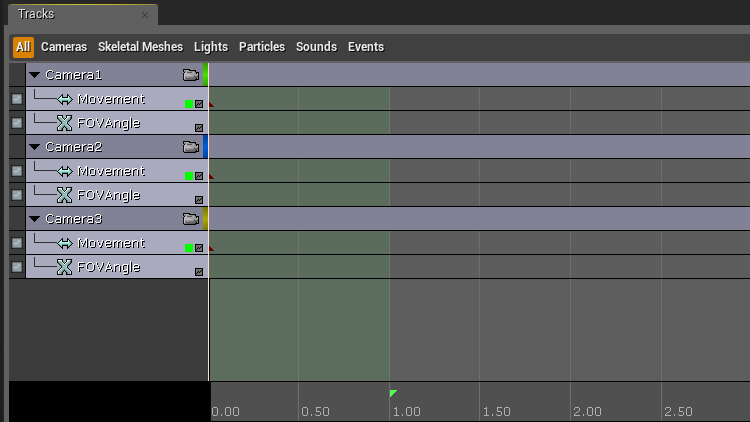This screenshot has width=750, height=422.
Task: Switch to the Skeletal Meshes filter tab
Action: tap(140, 47)
